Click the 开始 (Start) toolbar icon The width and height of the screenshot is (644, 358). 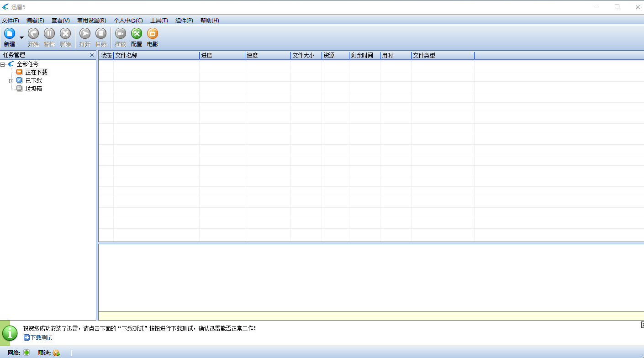coord(33,34)
